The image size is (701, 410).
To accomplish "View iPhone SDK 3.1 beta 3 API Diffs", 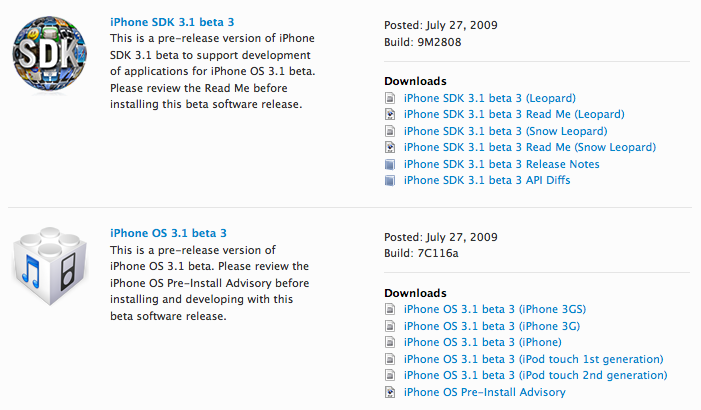I will [x=487, y=180].
